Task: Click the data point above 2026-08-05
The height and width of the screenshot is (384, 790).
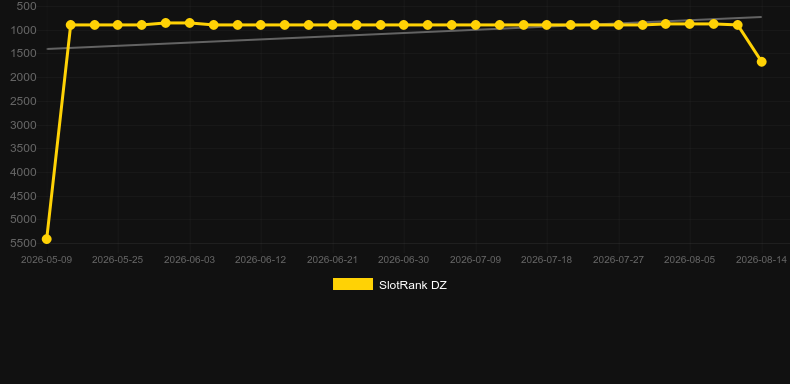Action: coord(690,24)
